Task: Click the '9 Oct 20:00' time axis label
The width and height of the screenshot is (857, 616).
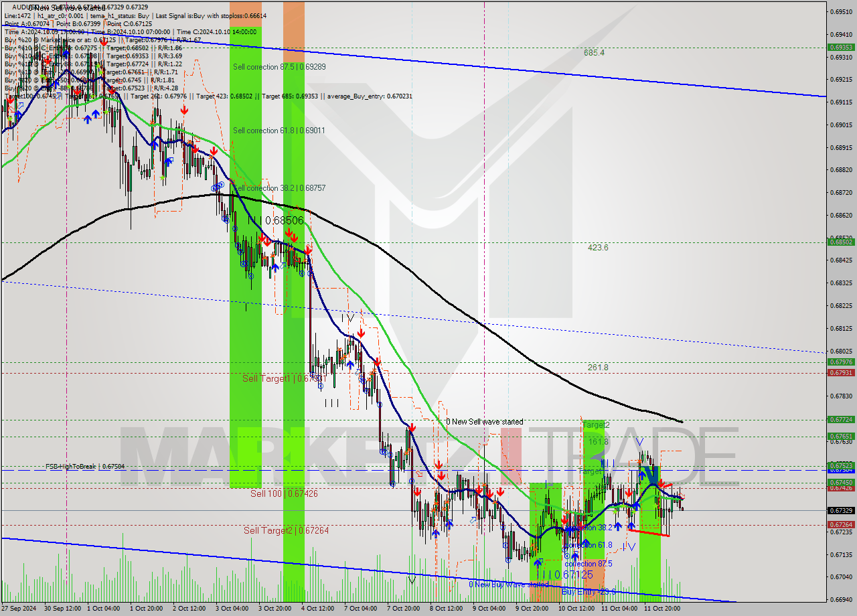Action: [534, 609]
